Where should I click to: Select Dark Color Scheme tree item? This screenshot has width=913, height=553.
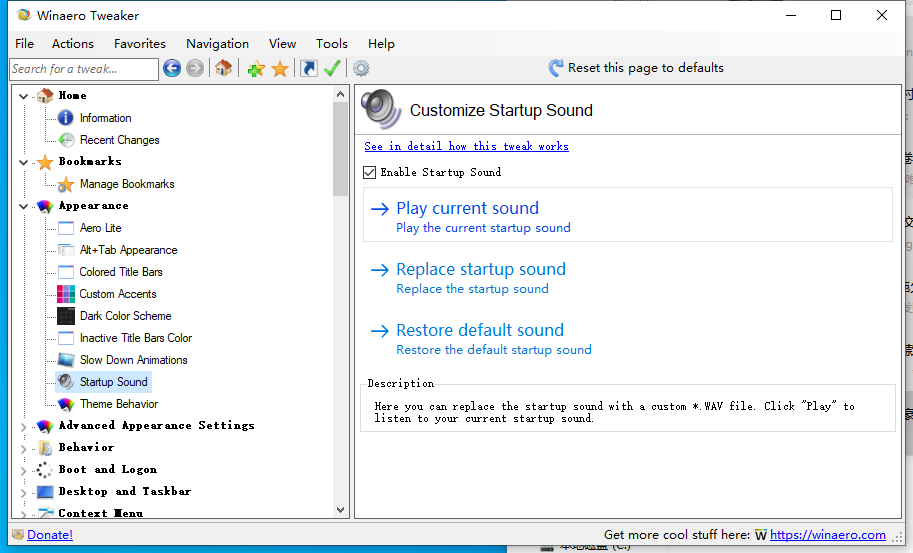126,316
